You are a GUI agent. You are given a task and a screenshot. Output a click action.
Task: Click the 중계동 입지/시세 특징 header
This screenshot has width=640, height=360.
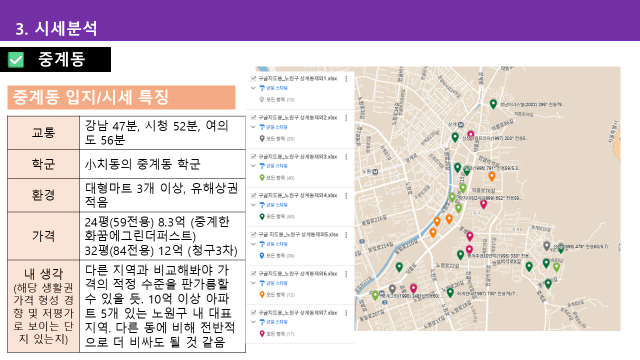coord(121,97)
